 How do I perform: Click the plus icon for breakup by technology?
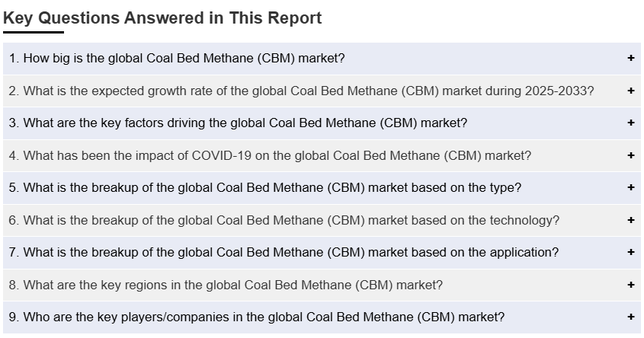point(631,220)
